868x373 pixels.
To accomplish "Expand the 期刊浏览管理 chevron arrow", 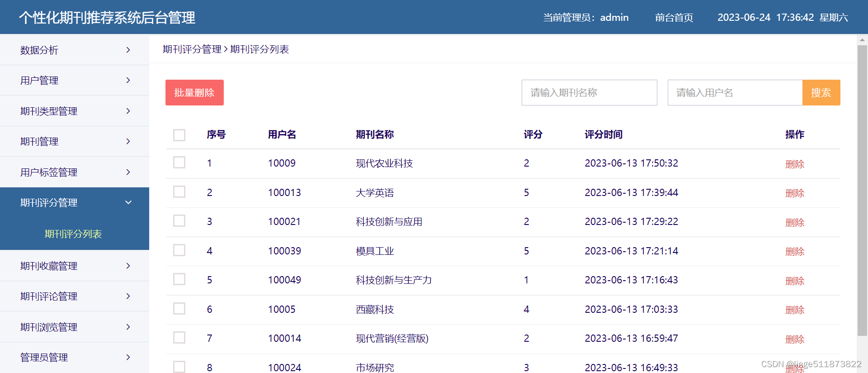I will pyautogui.click(x=128, y=327).
